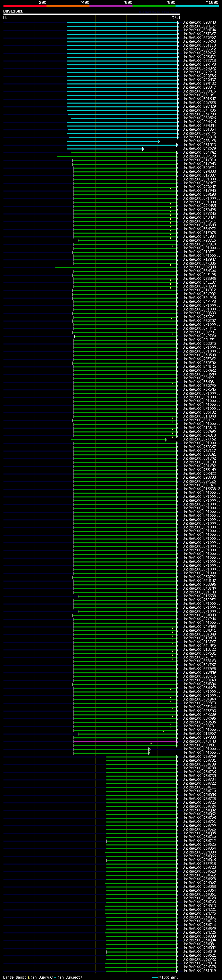
Task: Click the green alignment bar for B8PEP9
Action: click(x=117, y=156)
